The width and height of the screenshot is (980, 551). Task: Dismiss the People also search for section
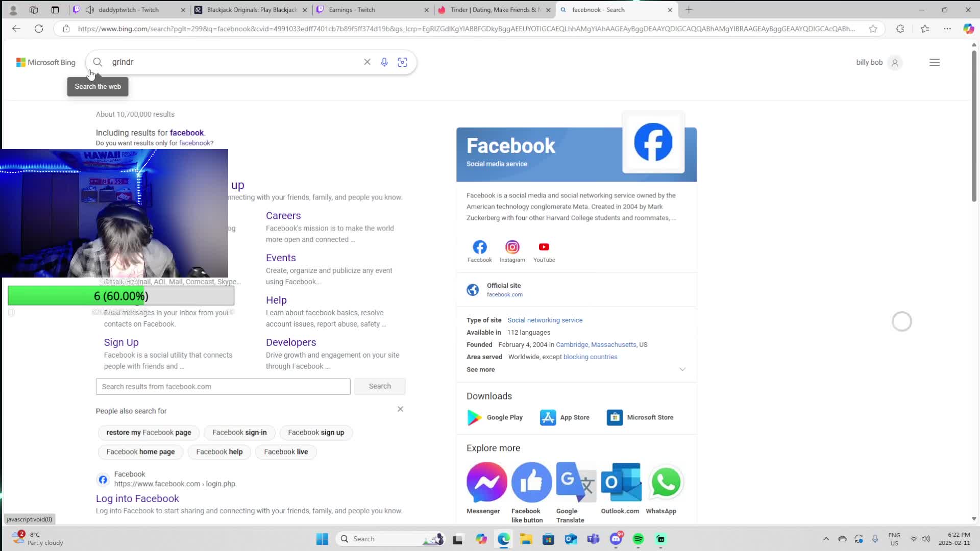[x=400, y=409]
